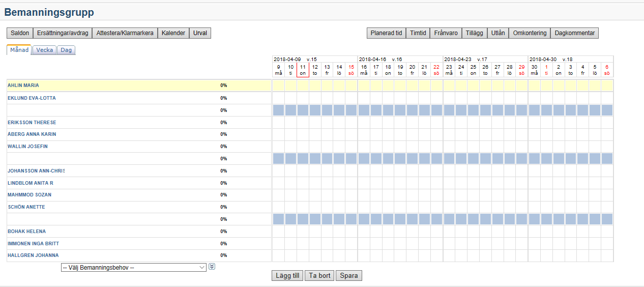Open Planerad tid

tap(386, 33)
